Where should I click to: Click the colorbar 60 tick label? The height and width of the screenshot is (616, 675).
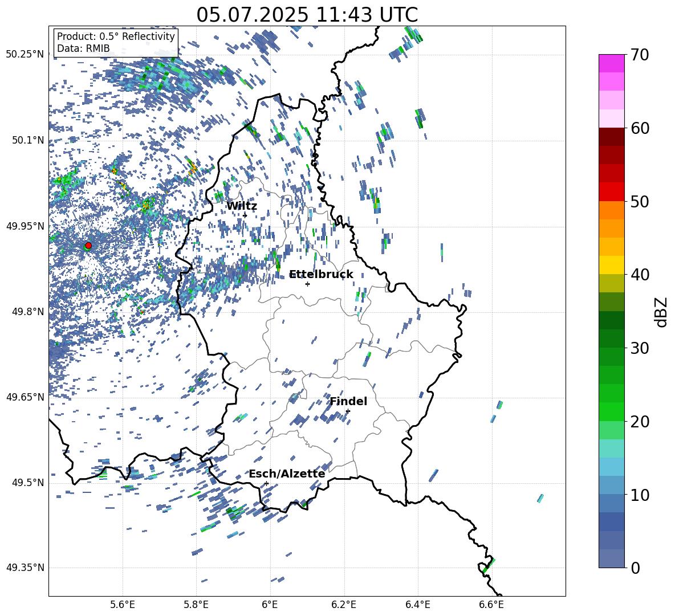640,128
